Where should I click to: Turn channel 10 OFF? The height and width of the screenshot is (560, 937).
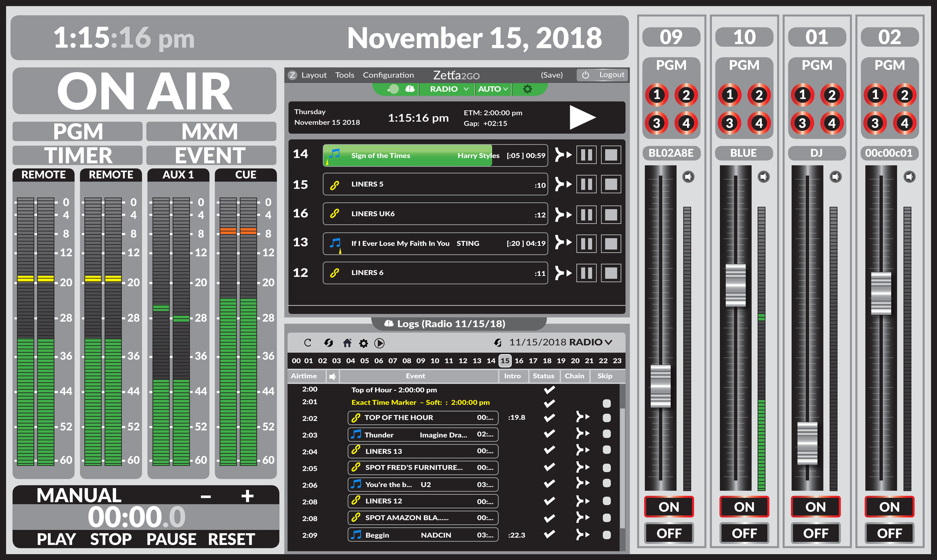click(x=744, y=533)
